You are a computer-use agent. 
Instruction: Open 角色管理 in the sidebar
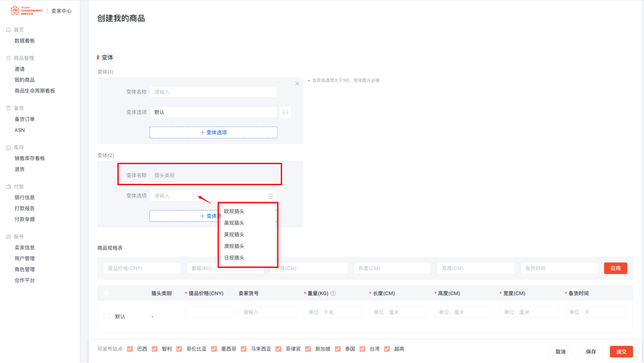(x=25, y=270)
